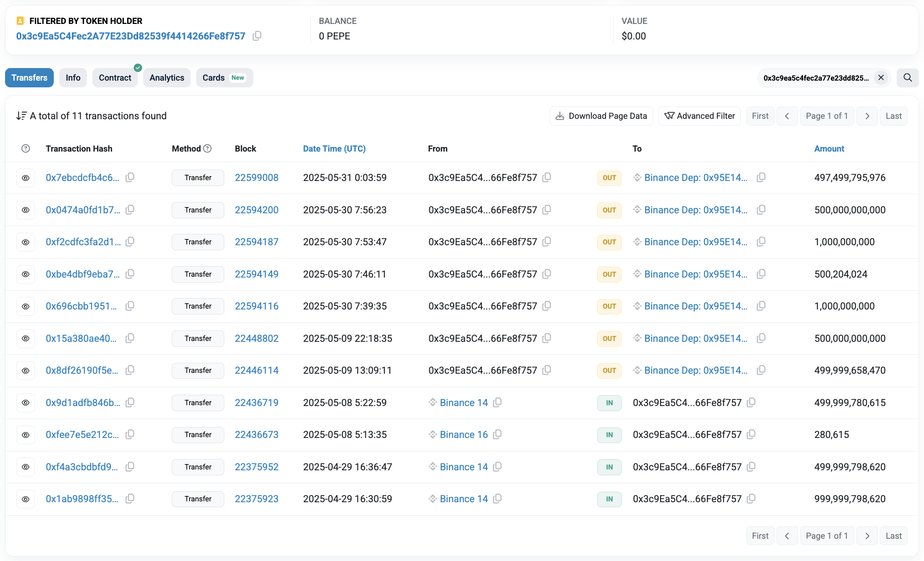Copy transaction hash 0x7ebcdcfb4c6
This screenshot has height=561, width=924.
[x=130, y=178]
